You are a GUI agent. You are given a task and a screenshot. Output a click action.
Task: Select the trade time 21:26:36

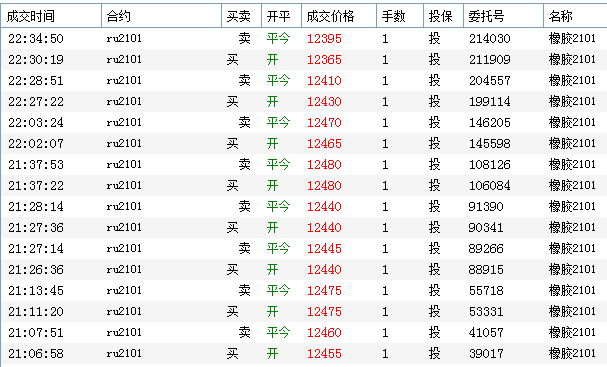coord(36,270)
